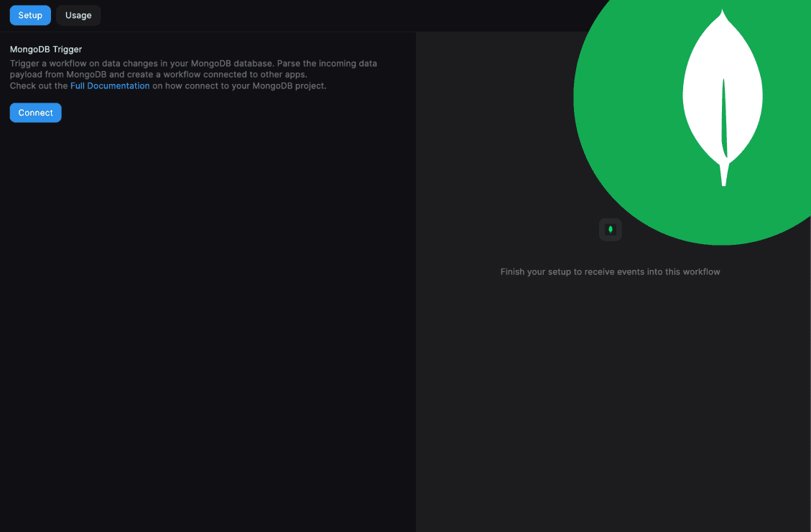
Task: Click the 'MongoDB Trigger' heading
Action: pos(46,49)
